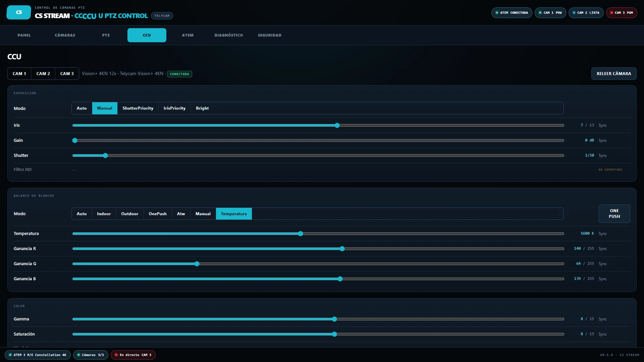
Task: Click the CS Stream logo icon
Action: pyautogui.click(x=19, y=12)
